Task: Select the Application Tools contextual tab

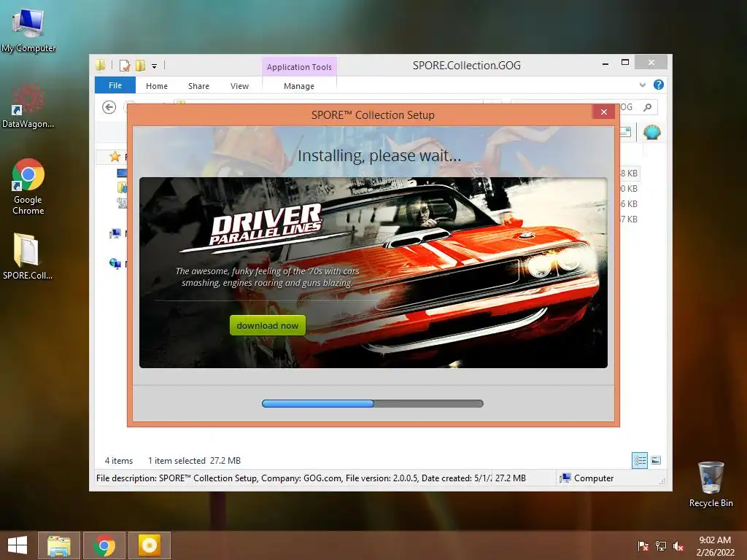Action: pyautogui.click(x=299, y=67)
